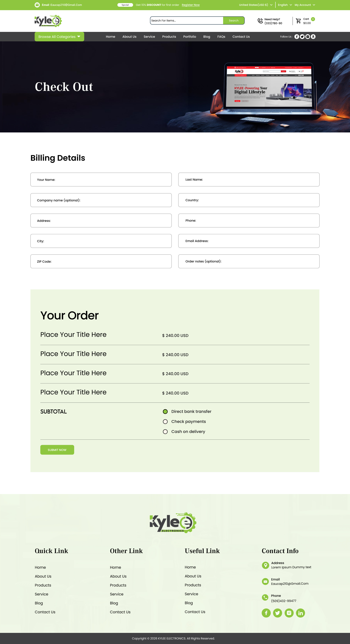The width and height of the screenshot is (350, 644).
Task: Select Cash on delivery option
Action: pyautogui.click(x=165, y=432)
